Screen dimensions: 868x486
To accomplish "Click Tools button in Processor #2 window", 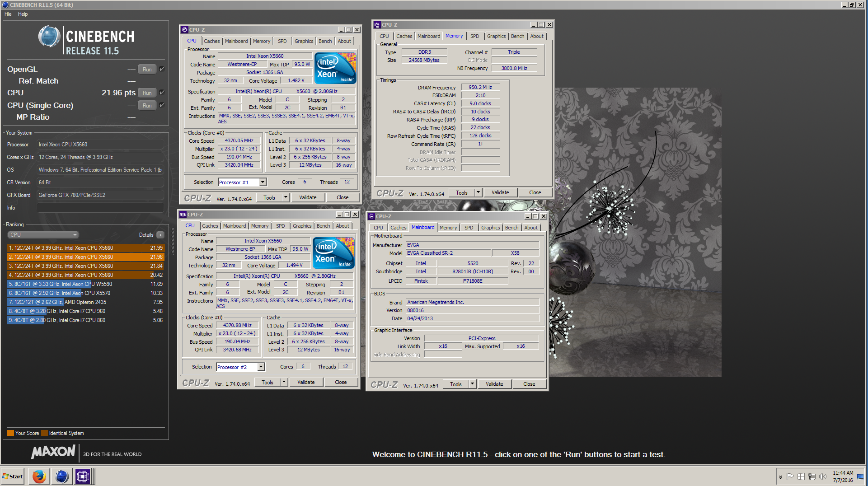I will click(267, 382).
